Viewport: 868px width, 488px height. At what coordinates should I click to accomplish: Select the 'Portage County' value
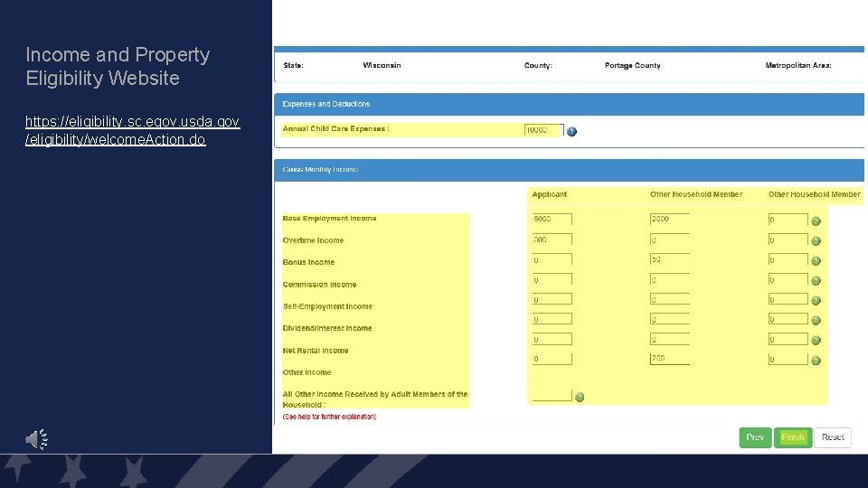(x=632, y=65)
